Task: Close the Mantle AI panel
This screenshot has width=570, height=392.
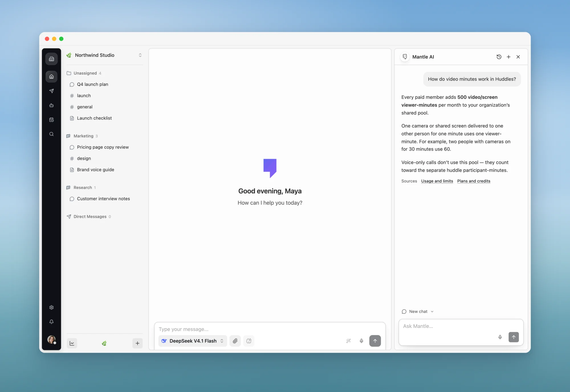Action: (x=518, y=57)
